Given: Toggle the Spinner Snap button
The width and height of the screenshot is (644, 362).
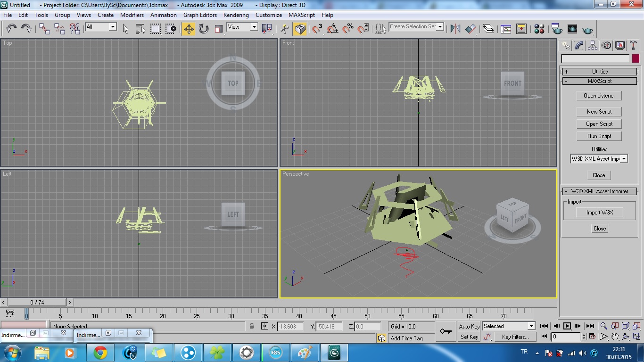Looking at the screenshot, I should 363,29.
